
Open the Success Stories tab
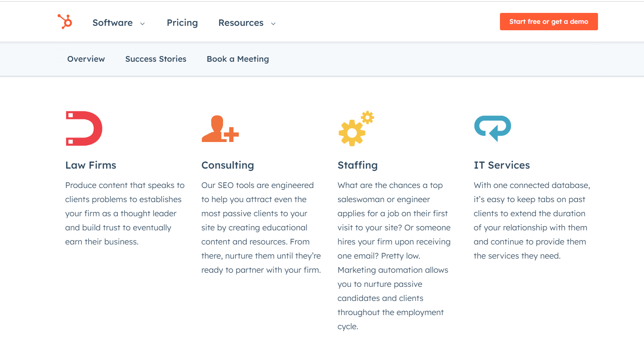156,59
